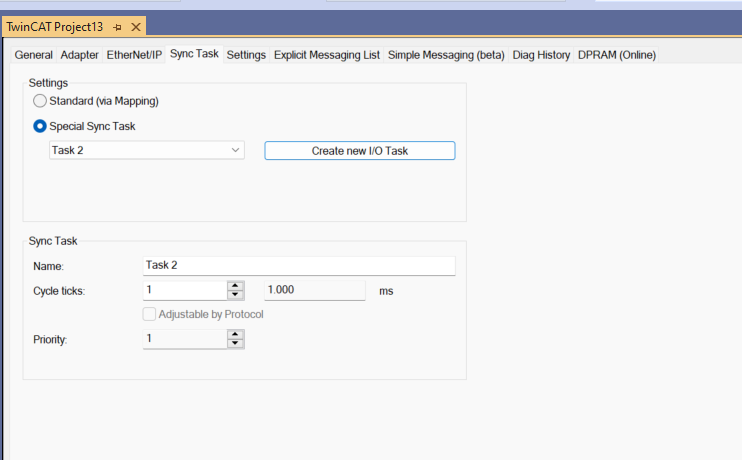Click Create new I/O Task button

coord(360,150)
